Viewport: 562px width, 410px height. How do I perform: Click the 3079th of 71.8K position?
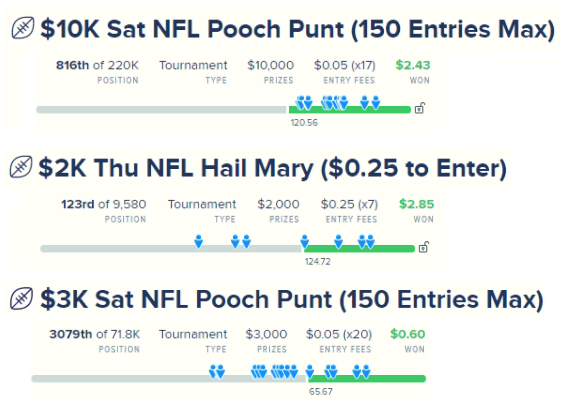(x=95, y=334)
